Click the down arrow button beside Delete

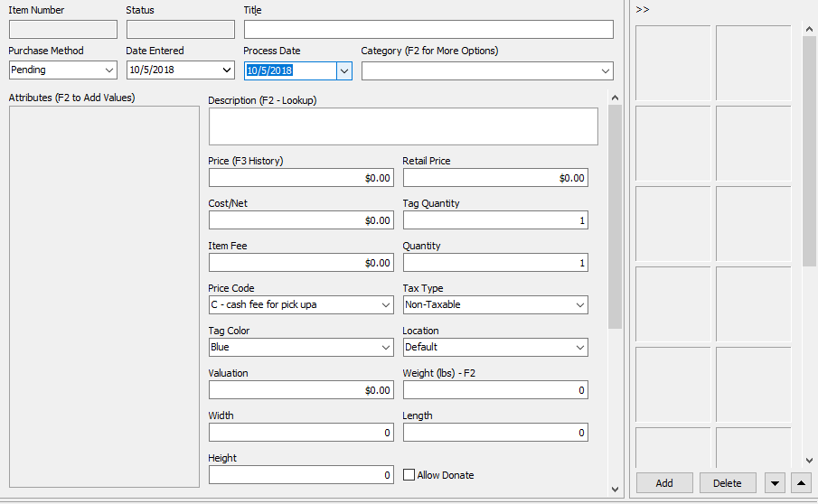(x=775, y=483)
